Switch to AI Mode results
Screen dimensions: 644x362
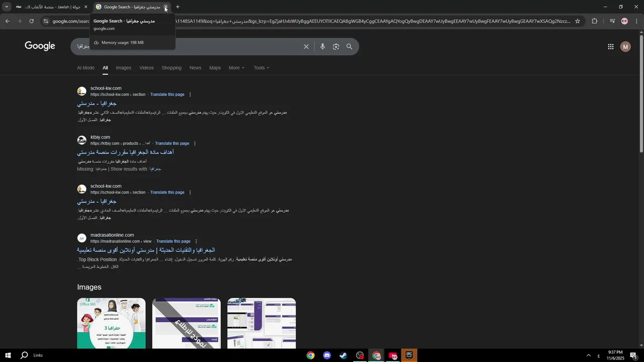(x=86, y=68)
